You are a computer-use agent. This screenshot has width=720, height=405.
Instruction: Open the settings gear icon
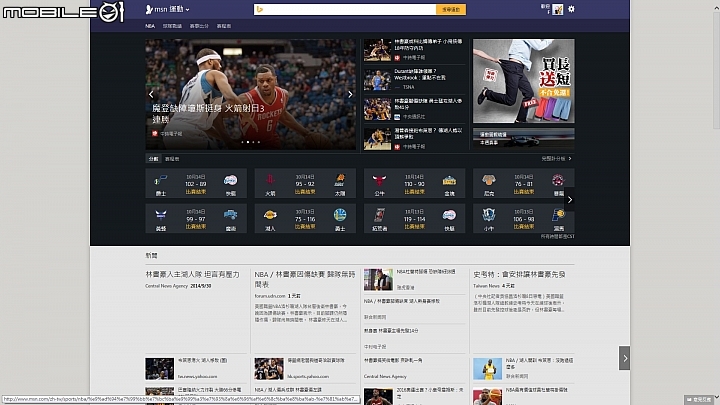[x=571, y=9]
